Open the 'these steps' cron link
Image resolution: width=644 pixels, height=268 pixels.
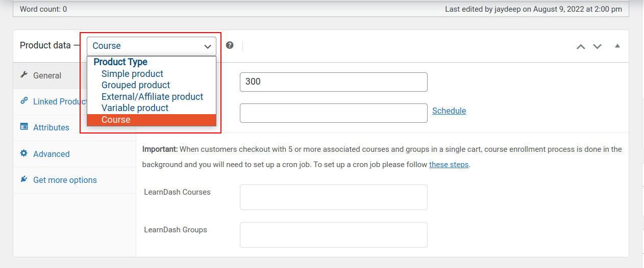pos(449,165)
